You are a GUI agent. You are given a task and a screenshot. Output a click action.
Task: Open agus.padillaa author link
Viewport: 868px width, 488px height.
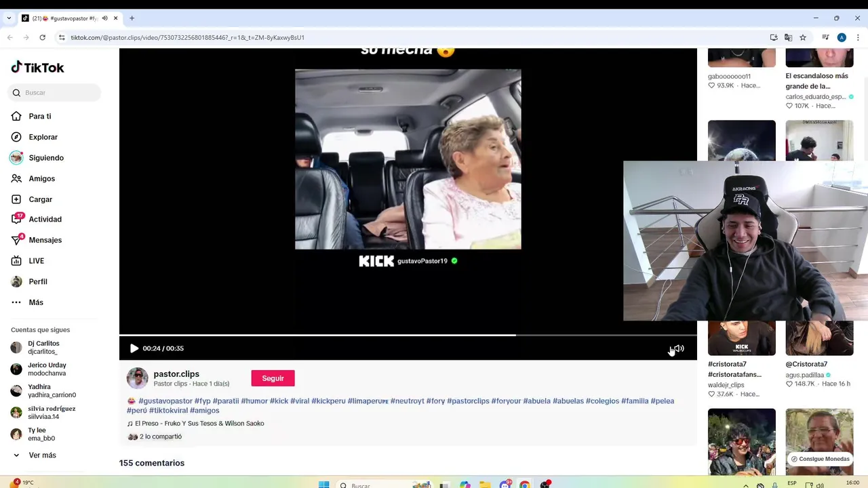coord(805,375)
